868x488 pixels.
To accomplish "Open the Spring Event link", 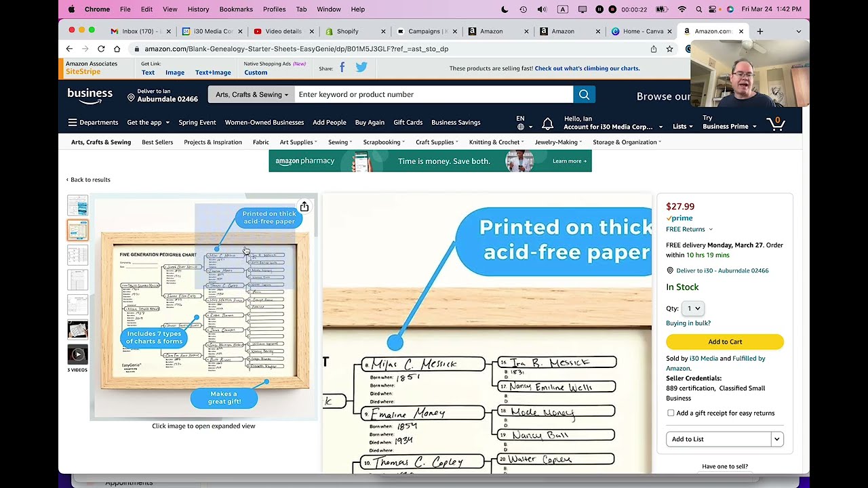I will pyautogui.click(x=197, y=123).
